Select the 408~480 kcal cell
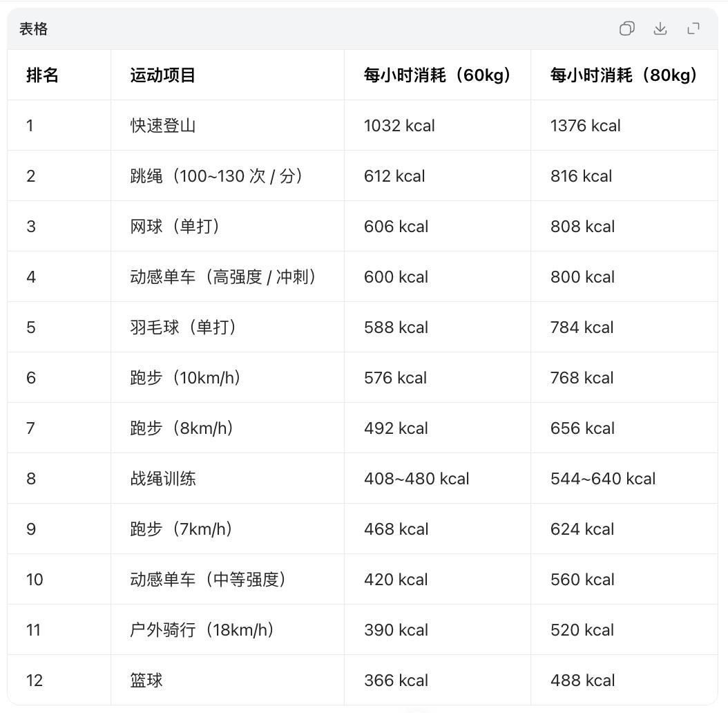This screenshot has height=713, width=728. coord(416,479)
